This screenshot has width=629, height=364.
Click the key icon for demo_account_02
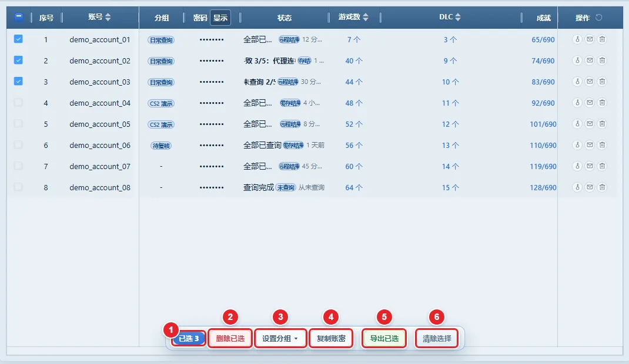click(x=577, y=60)
